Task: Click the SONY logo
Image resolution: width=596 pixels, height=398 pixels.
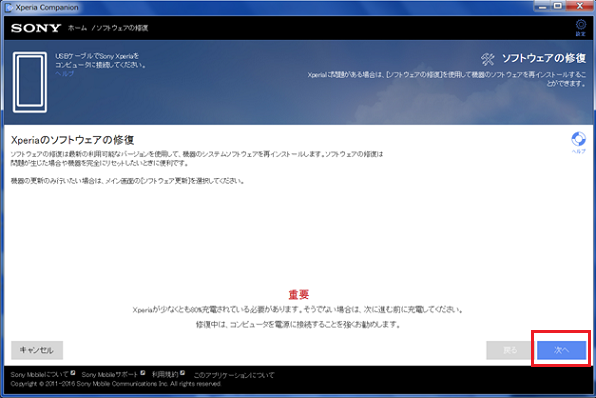Action: tap(36, 28)
